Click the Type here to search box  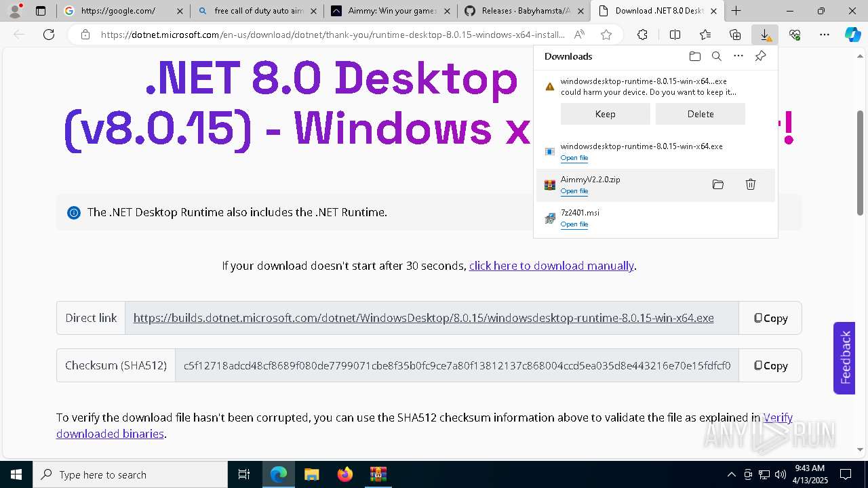(130, 474)
